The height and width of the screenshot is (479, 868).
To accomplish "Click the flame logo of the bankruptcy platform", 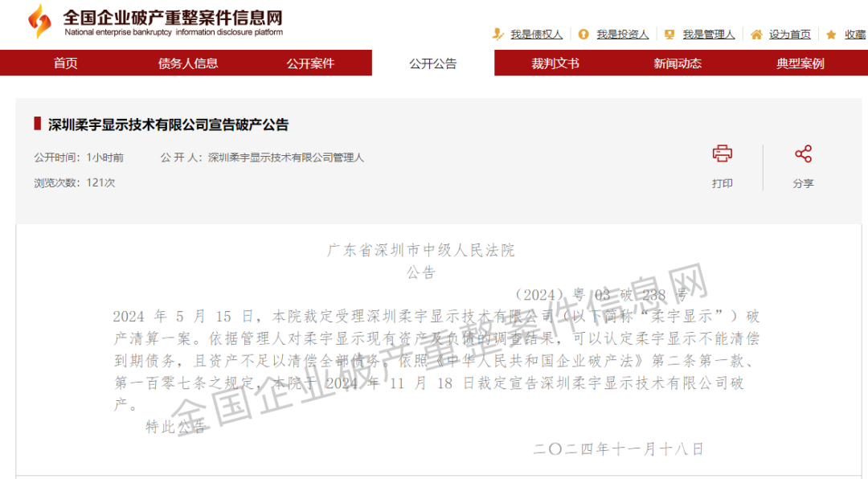I will [x=40, y=21].
